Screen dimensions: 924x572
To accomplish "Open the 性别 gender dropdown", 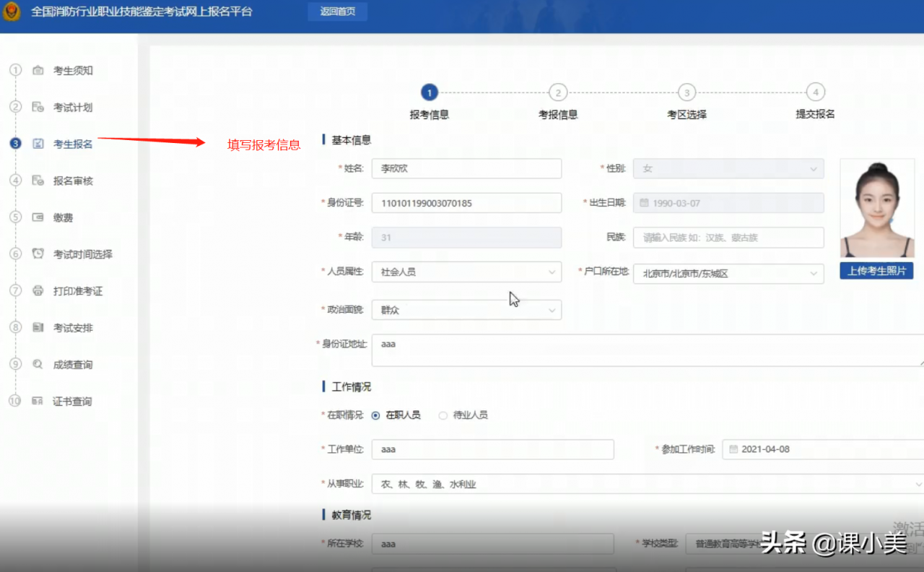I will coord(728,168).
